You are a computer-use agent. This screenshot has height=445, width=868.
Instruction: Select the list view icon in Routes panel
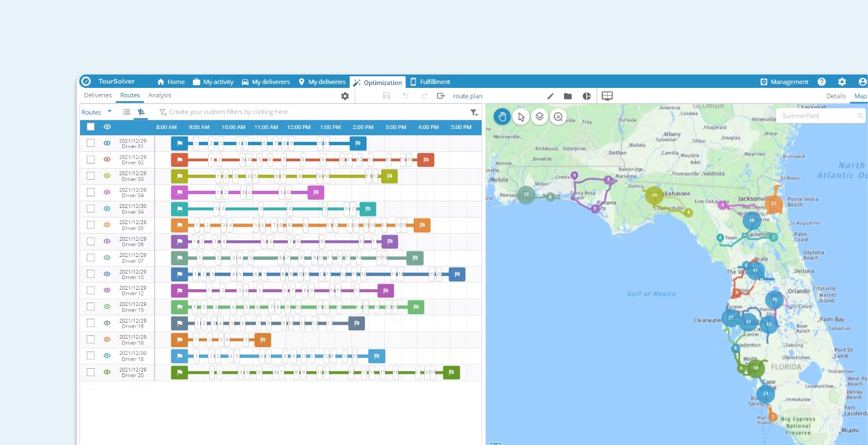(x=126, y=112)
